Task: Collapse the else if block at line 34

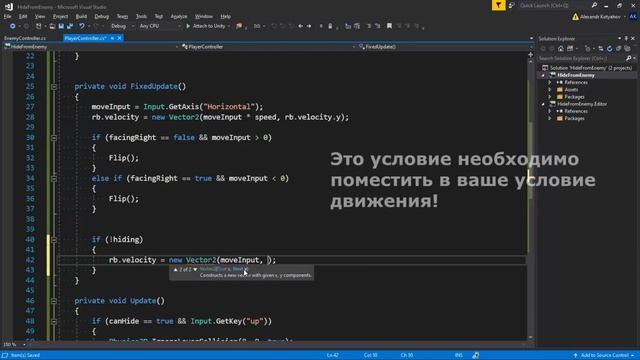Action: (x=54, y=178)
